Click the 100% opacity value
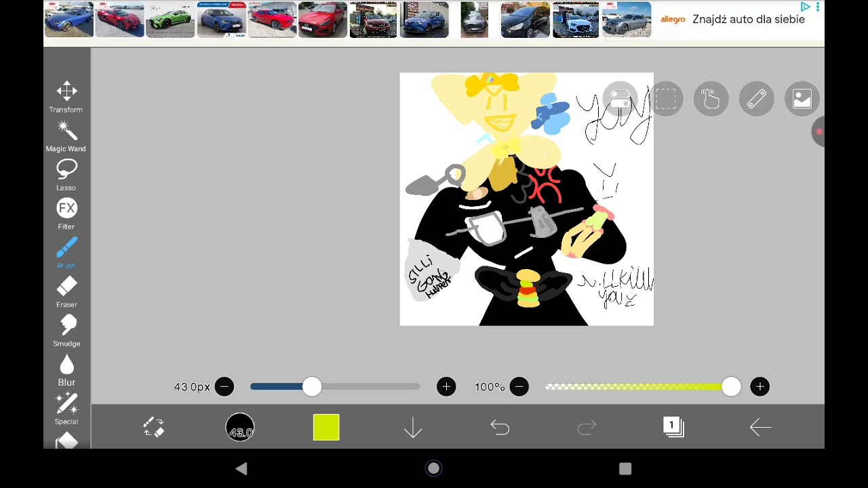 (x=490, y=386)
